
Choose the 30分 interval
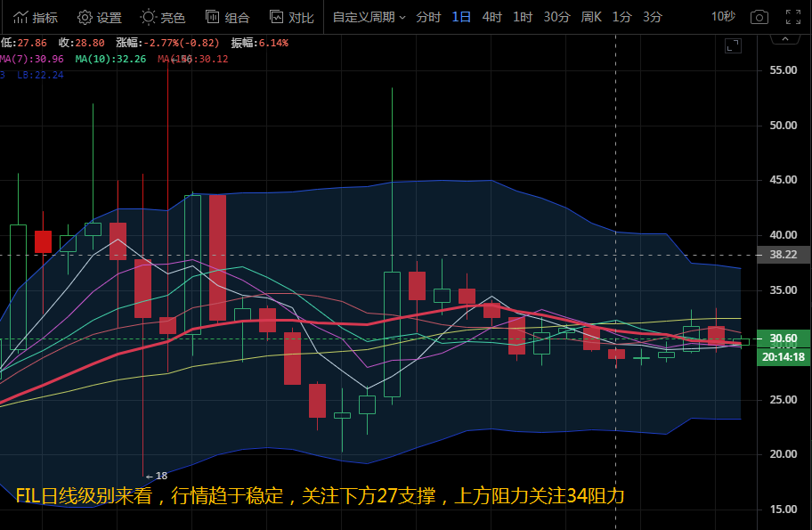[x=556, y=17]
